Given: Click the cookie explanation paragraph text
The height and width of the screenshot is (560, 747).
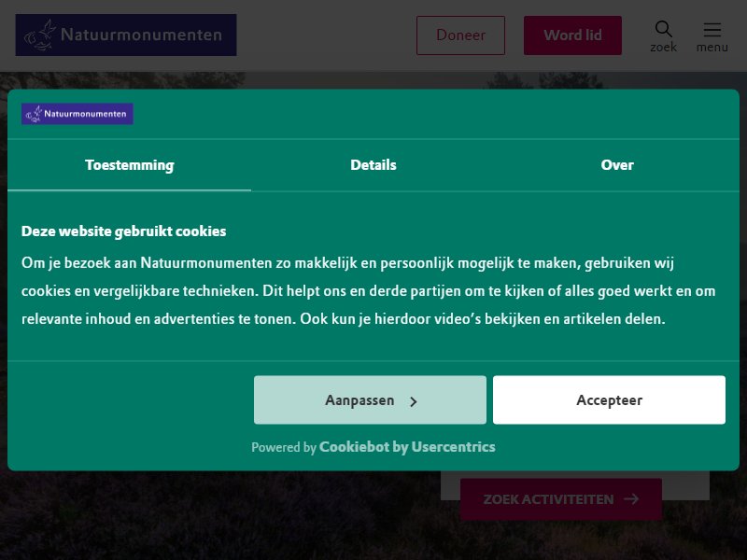Looking at the screenshot, I should click(368, 291).
